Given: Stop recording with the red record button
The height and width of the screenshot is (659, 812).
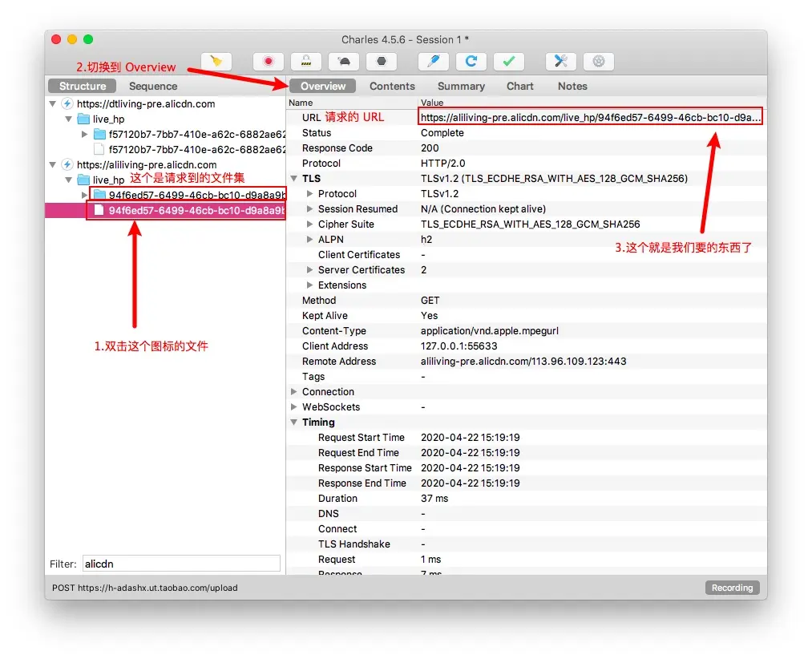Looking at the screenshot, I should point(269,62).
